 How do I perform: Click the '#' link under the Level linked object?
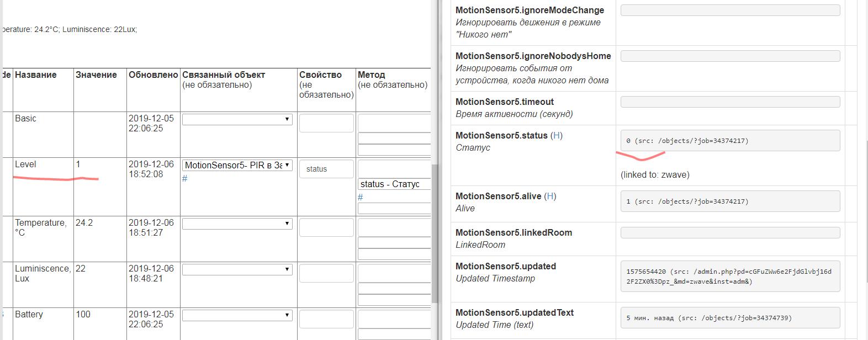point(185,178)
